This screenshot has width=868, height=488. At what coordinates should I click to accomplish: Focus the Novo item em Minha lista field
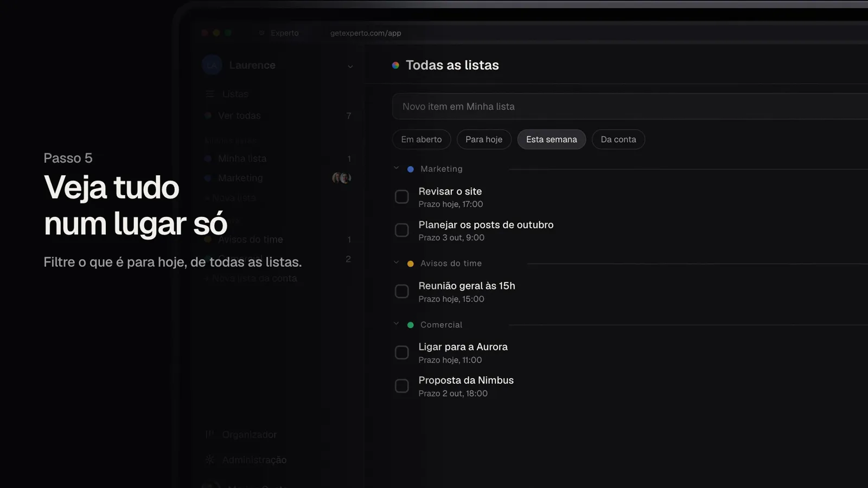629,106
